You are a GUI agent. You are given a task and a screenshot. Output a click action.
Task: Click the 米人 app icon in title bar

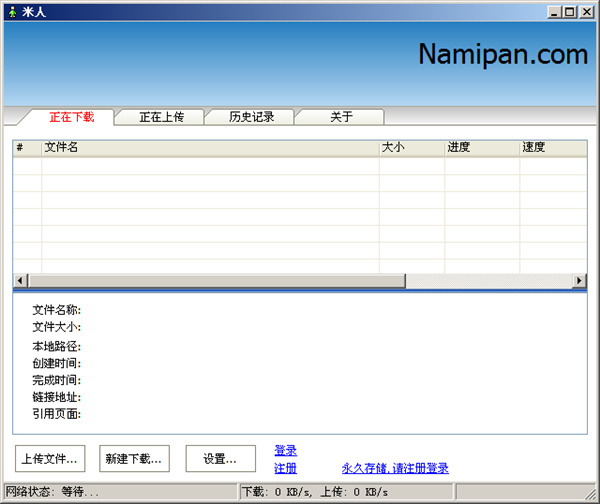point(13,12)
